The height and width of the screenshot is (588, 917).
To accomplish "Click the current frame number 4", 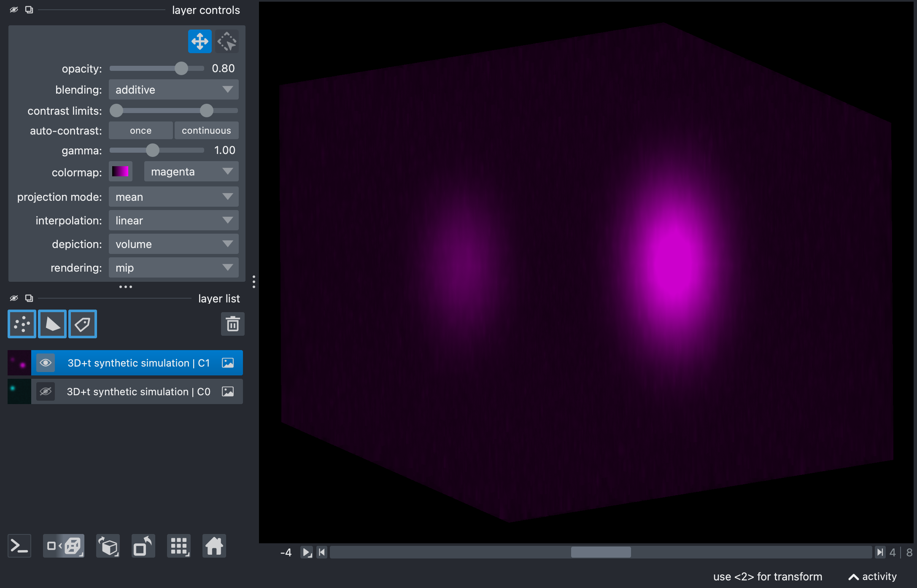I will tap(893, 552).
